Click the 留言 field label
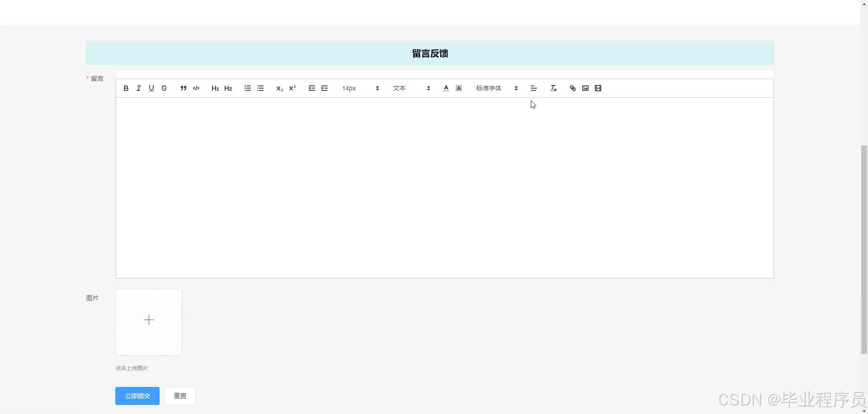The width and height of the screenshot is (868, 414). pyautogui.click(x=97, y=79)
